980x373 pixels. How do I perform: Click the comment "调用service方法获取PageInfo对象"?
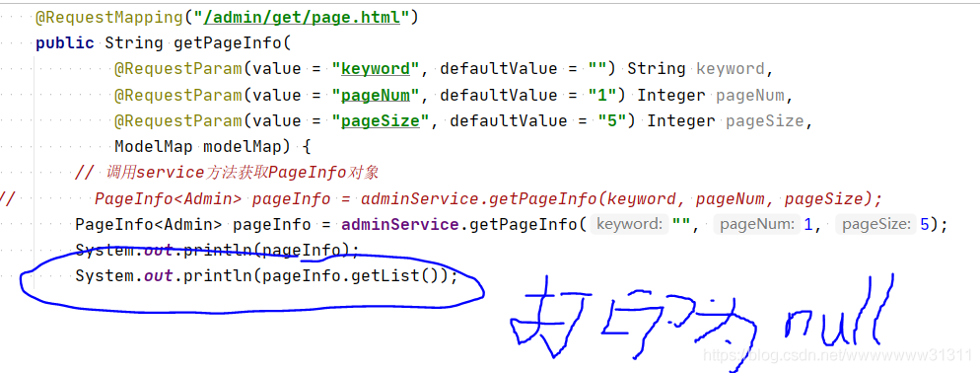[242, 172]
